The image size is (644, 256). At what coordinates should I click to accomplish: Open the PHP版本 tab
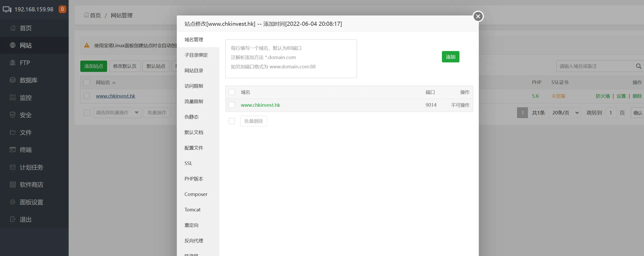(198, 179)
